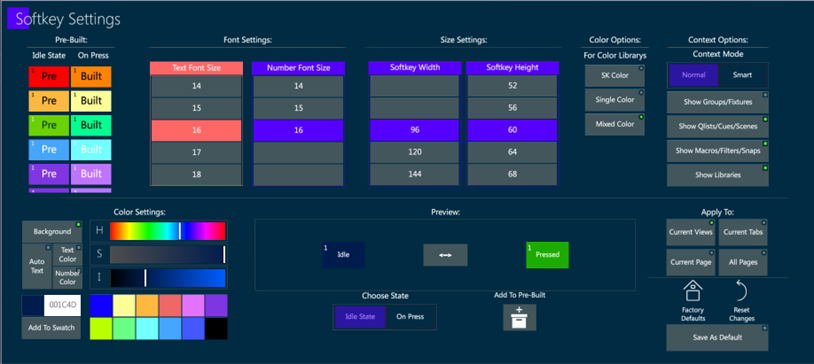Set number font size to 15
Image resolution: width=814 pixels, height=364 pixels.
(x=299, y=109)
